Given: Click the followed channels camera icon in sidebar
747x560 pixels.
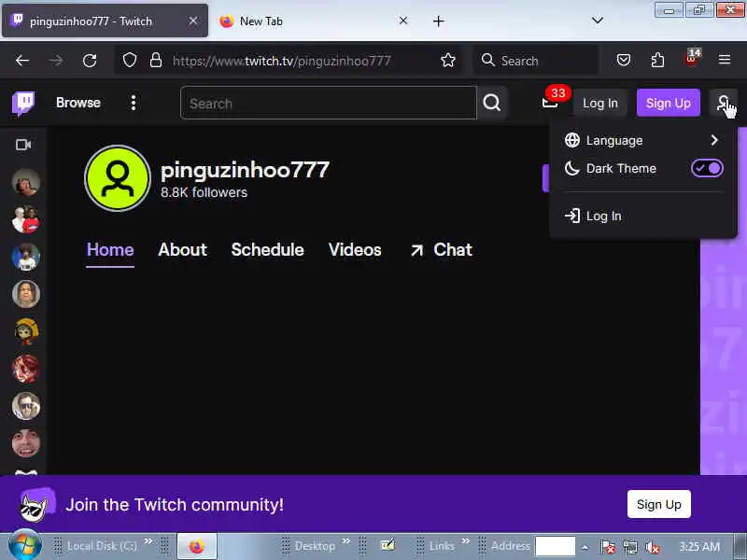Looking at the screenshot, I should [23, 145].
